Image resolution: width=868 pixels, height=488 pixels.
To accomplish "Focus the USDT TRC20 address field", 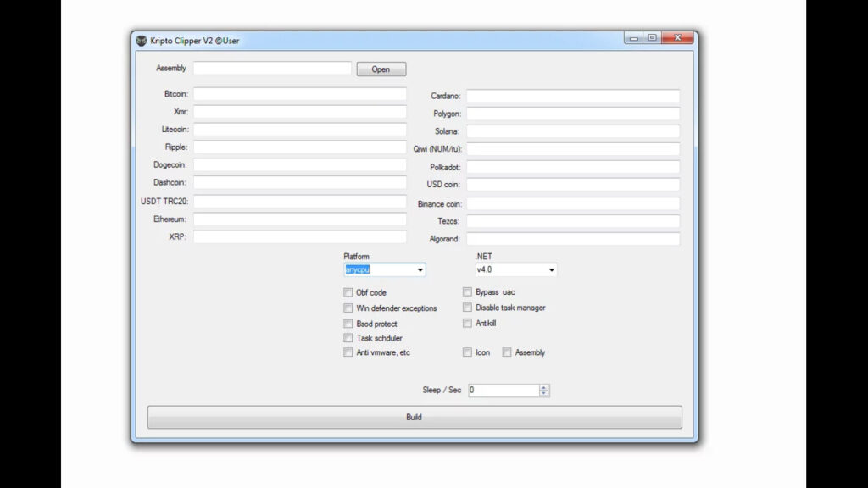I will 299,202.
